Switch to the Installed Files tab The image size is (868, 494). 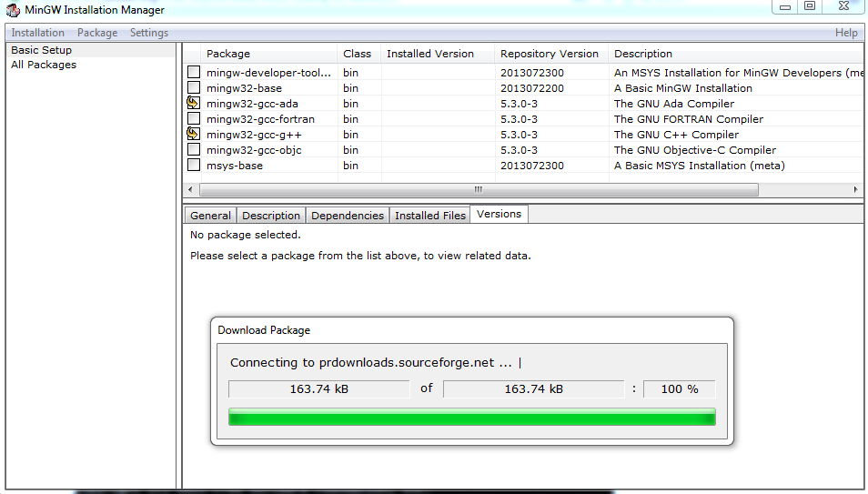(x=430, y=216)
